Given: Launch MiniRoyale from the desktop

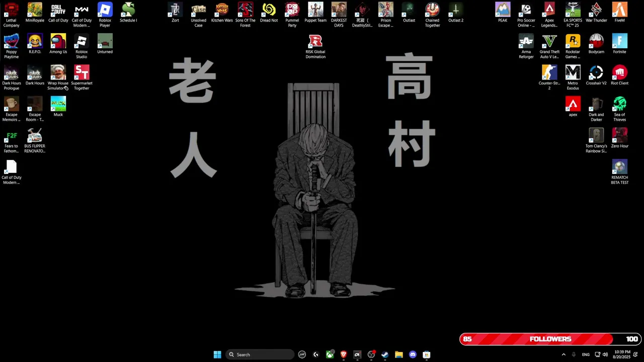Looking at the screenshot, I should point(35,13).
